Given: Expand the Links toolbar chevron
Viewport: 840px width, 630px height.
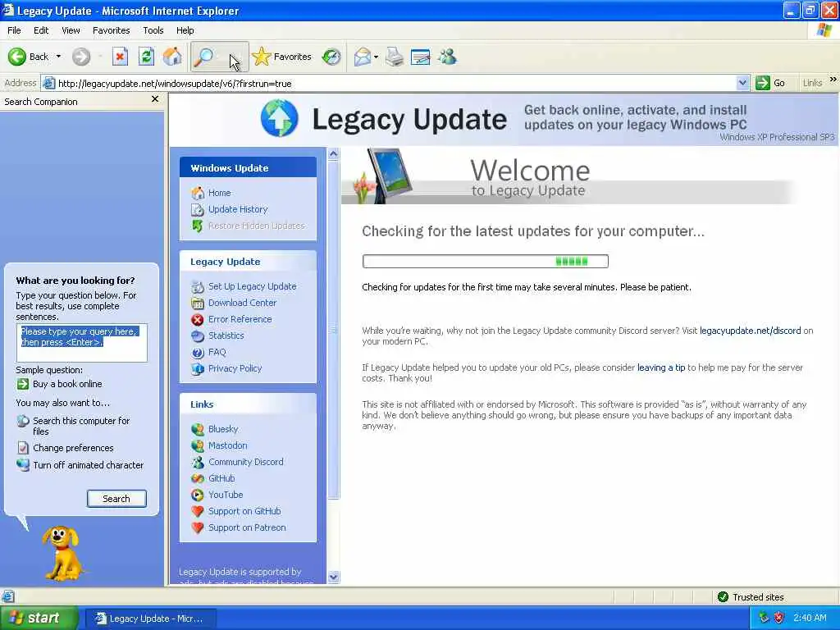Looking at the screenshot, I should point(833,80).
